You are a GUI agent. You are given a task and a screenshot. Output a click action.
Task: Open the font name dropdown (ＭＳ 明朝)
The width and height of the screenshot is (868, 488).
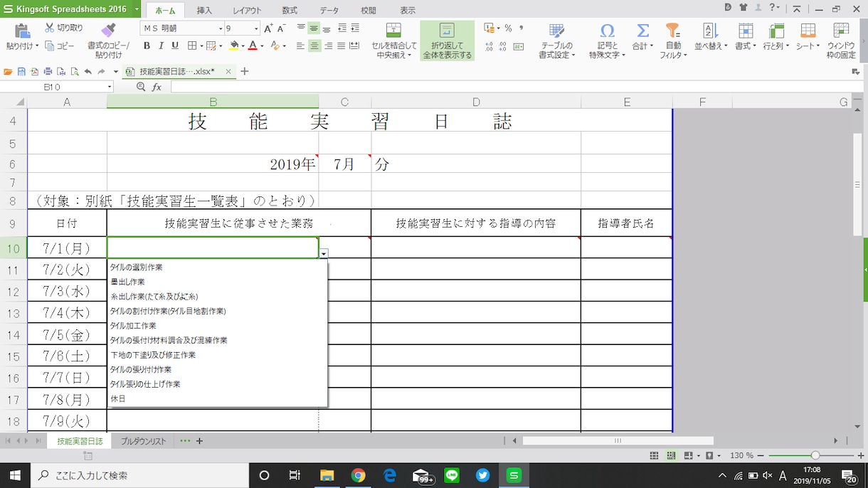pyautogui.click(x=221, y=28)
